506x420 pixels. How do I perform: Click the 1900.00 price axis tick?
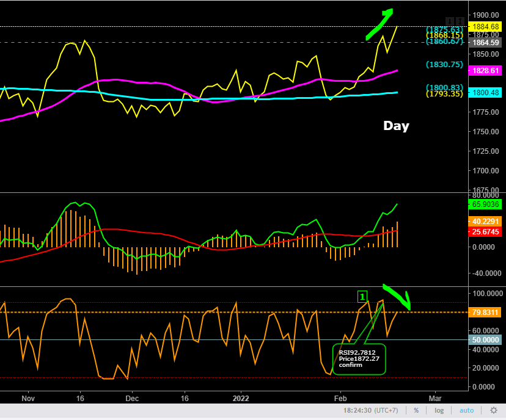[486, 15]
